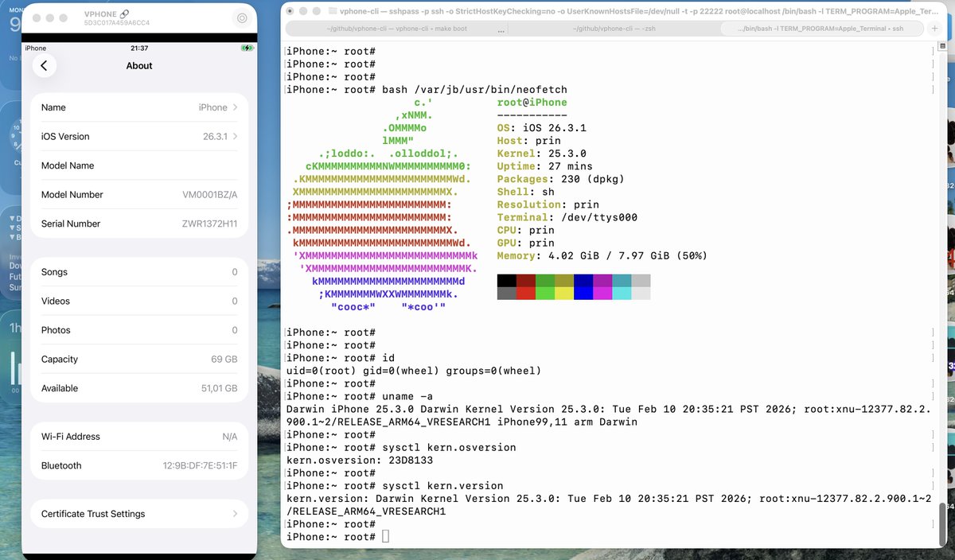Click the 'Kernel: 25.3.0' line
Image resolution: width=955 pixels, height=560 pixels.
(542, 154)
